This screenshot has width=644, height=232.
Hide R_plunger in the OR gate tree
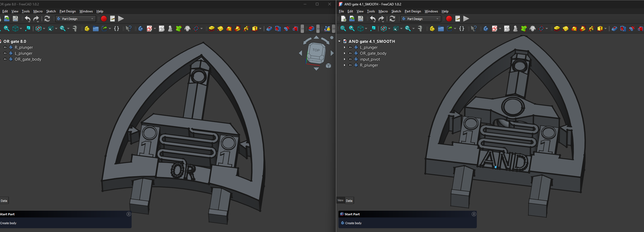[x=5, y=47]
